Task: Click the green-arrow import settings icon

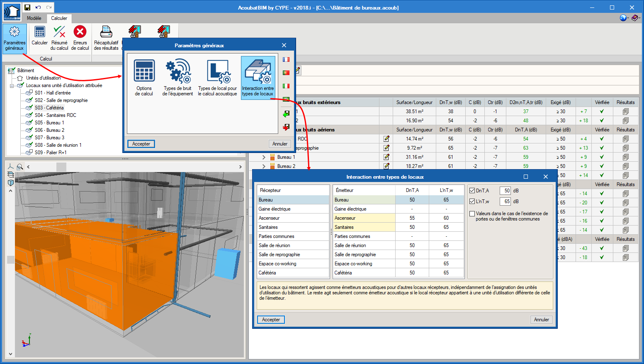Action: point(286,114)
